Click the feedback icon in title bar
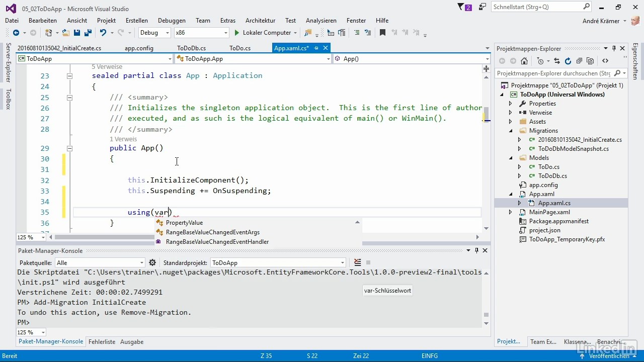This screenshot has width=644, height=362. coord(482,7)
